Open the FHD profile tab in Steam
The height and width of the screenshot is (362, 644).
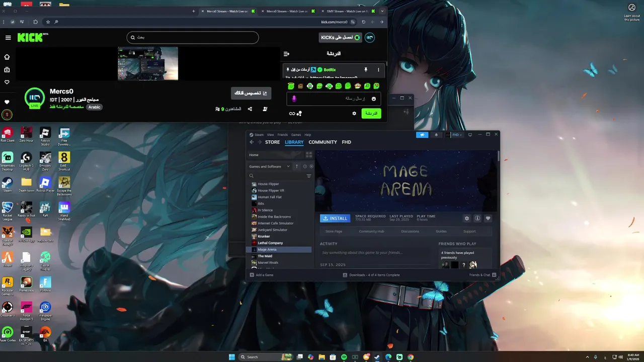point(346,142)
